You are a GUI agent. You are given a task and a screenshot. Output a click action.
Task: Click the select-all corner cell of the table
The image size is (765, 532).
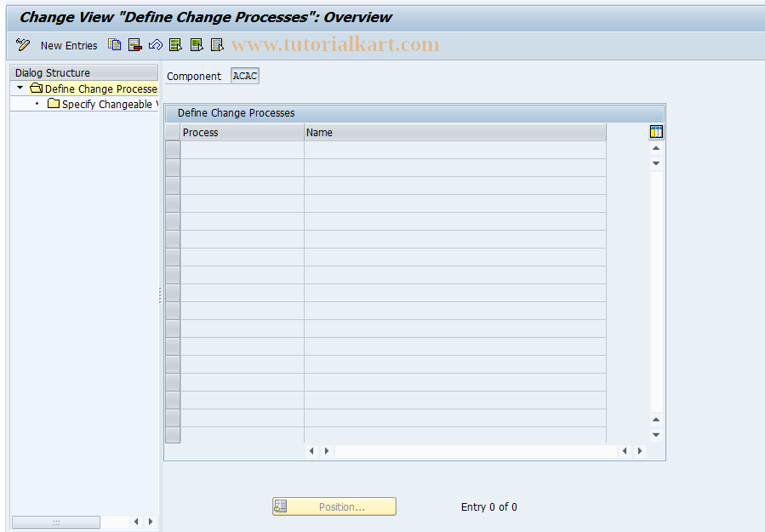tap(173, 132)
